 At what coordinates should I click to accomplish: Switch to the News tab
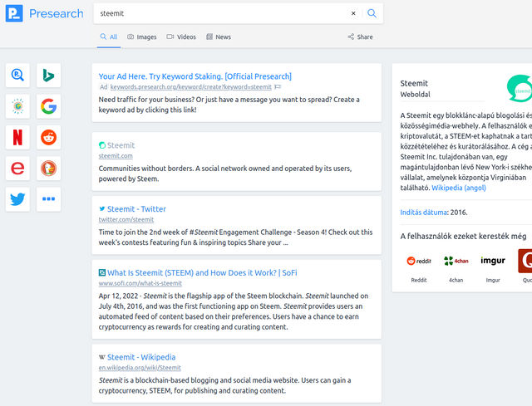point(219,37)
